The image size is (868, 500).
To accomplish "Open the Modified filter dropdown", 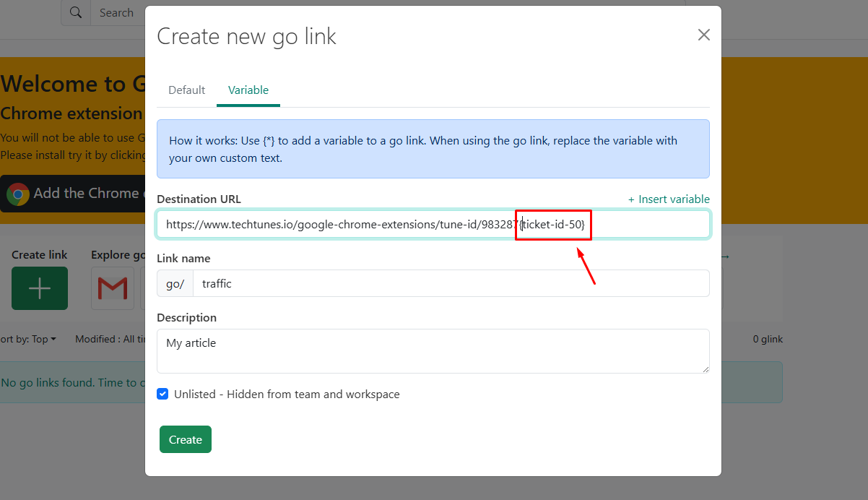I will (110, 339).
